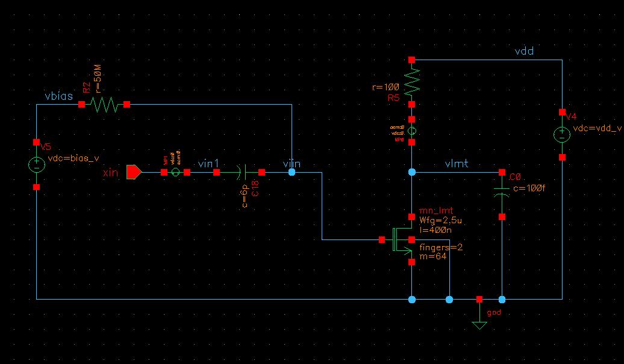The height and width of the screenshot is (364, 624).
Task: Click the m=64 parameter text
Action: [x=433, y=256]
